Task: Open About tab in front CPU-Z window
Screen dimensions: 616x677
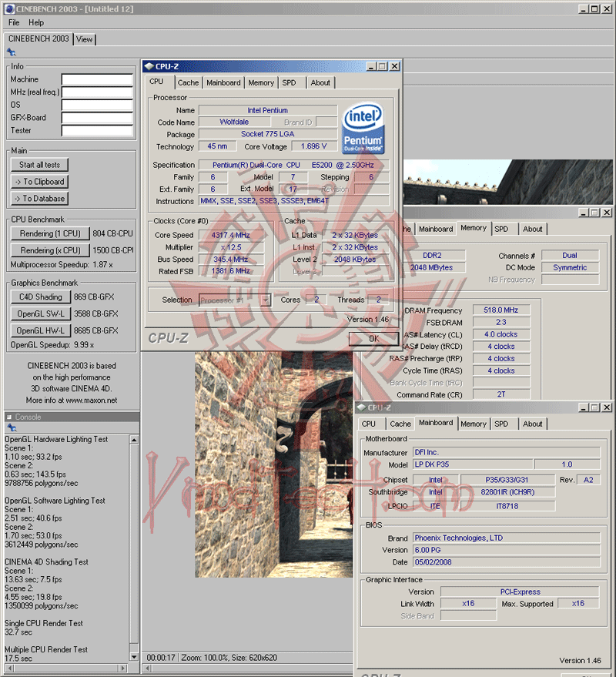Action: tap(320, 82)
